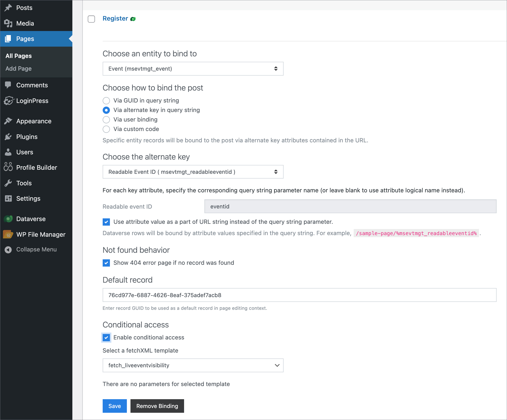
Task: Click the Comments bubble icon
Action: [8, 85]
